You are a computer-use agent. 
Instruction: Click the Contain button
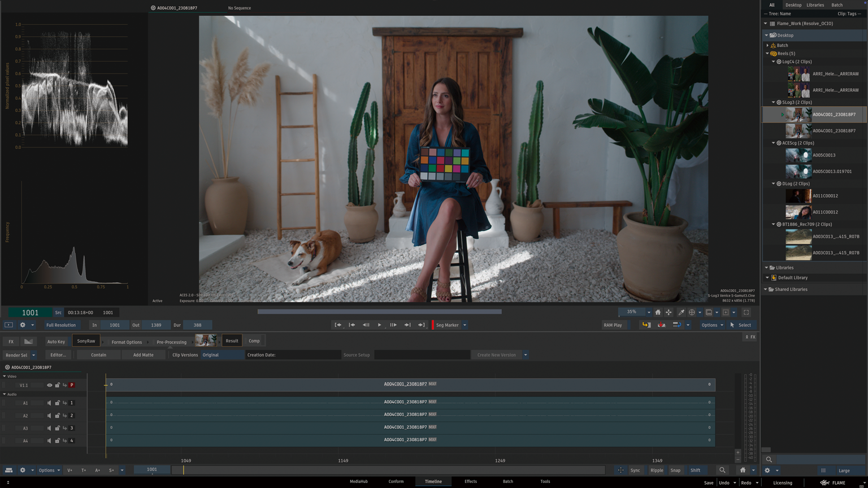point(98,355)
